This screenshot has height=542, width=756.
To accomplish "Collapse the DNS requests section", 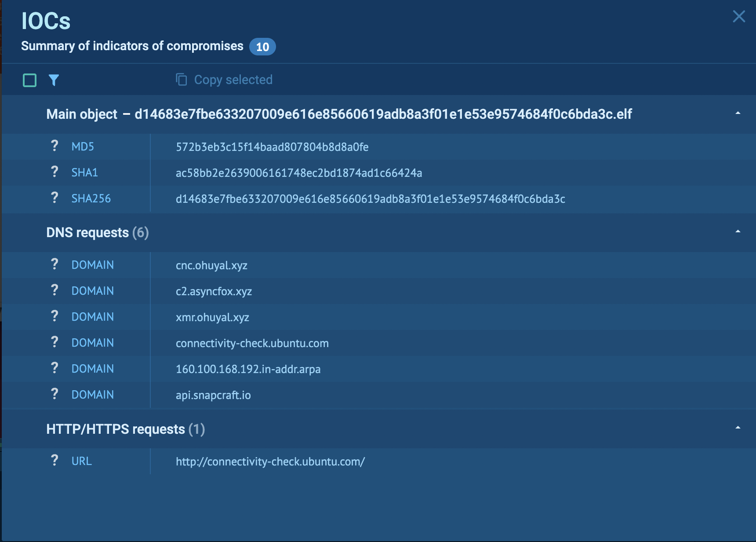I will [738, 232].
